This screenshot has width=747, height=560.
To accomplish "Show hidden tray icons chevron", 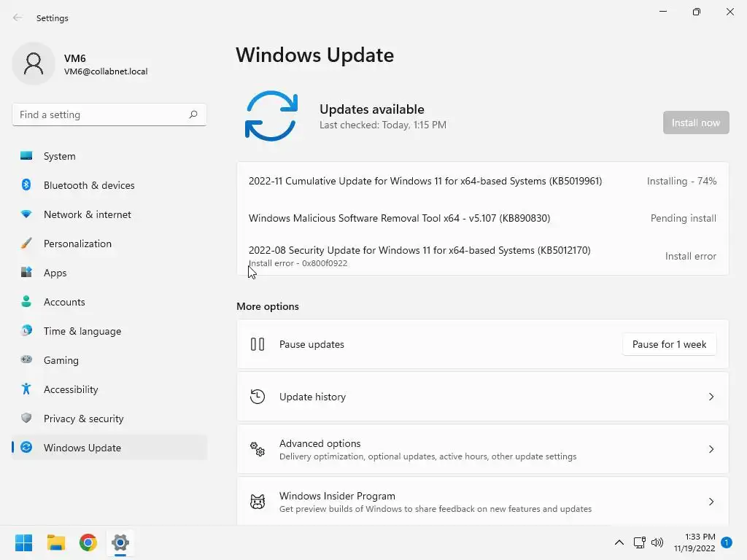I will 619,542.
